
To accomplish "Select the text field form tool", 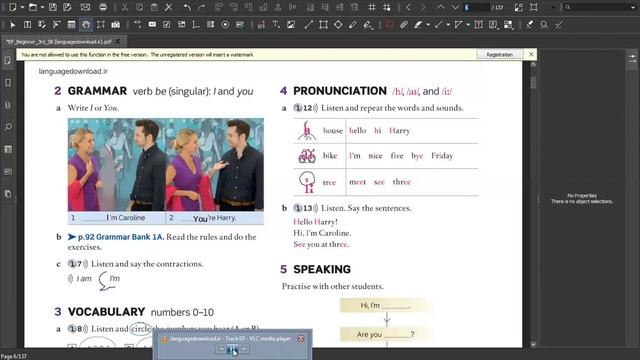I will click(x=152, y=25).
